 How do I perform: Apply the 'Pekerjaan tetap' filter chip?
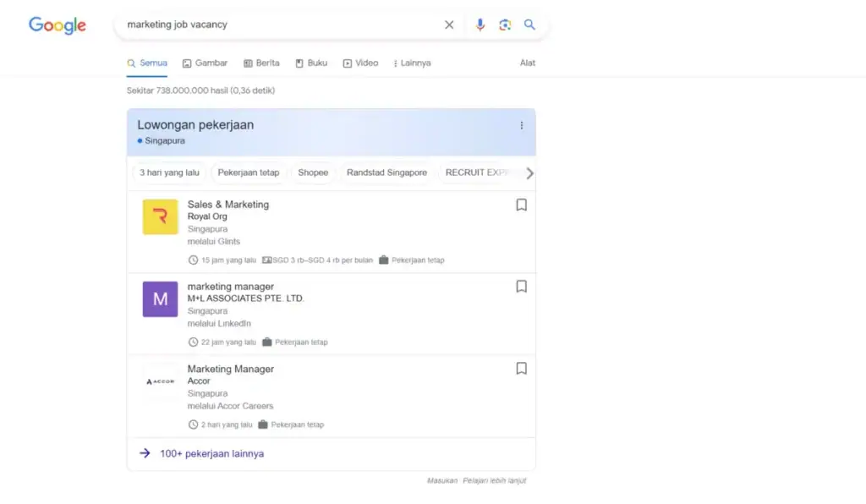click(x=249, y=173)
